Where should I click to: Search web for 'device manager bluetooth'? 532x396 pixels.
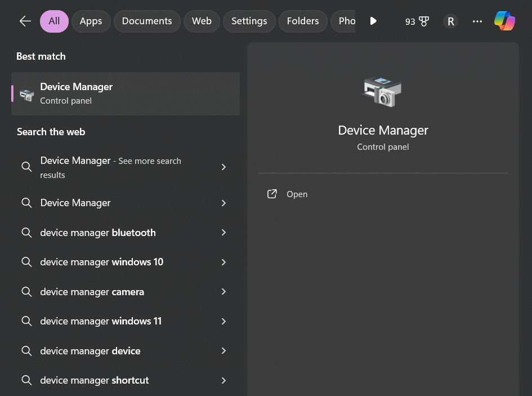pos(98,233)
